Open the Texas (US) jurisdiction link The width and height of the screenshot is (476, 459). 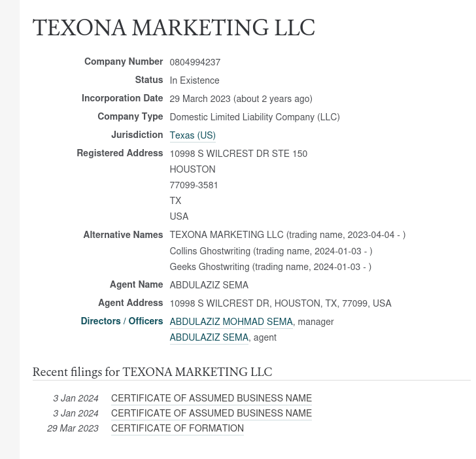pos(192,135)
